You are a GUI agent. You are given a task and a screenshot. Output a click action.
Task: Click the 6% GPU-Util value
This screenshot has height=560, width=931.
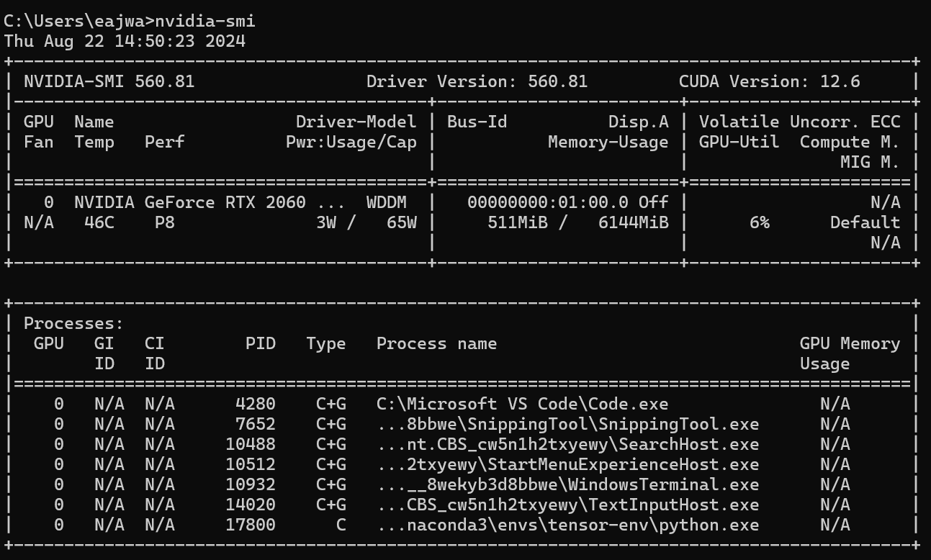759,222
